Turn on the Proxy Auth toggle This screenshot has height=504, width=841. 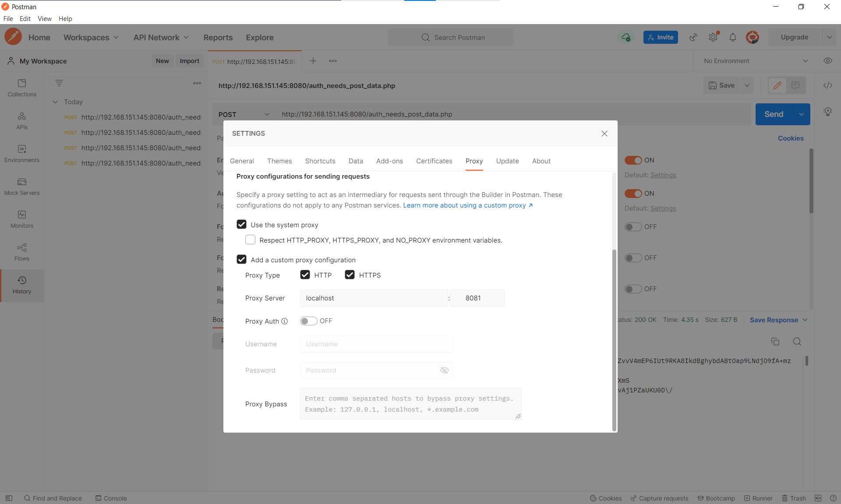pos(308,321)
